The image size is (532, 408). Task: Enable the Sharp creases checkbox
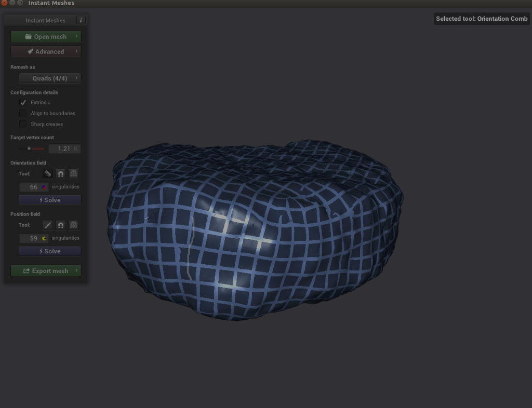click(23, 124)
